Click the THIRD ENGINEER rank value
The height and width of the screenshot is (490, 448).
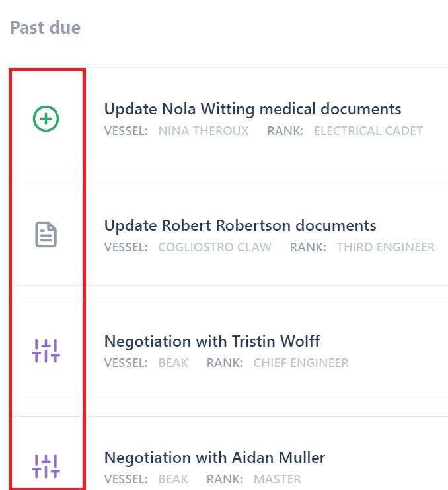coord(385,247)
